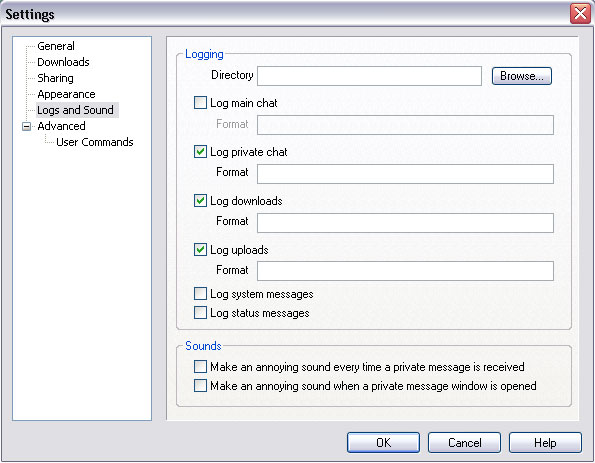
Task: Select Logs and Sound item
Action: [x=76, y=110]
